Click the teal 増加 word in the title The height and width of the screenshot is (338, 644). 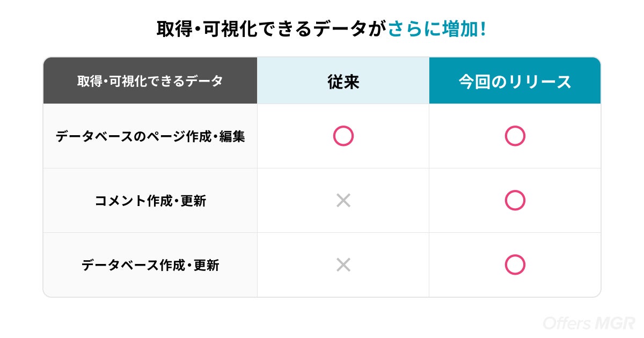pos(459,29)
